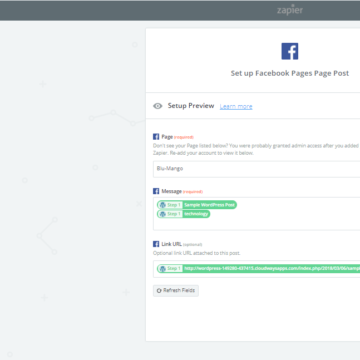Click the Message (required) label

(x=182, y=191)
